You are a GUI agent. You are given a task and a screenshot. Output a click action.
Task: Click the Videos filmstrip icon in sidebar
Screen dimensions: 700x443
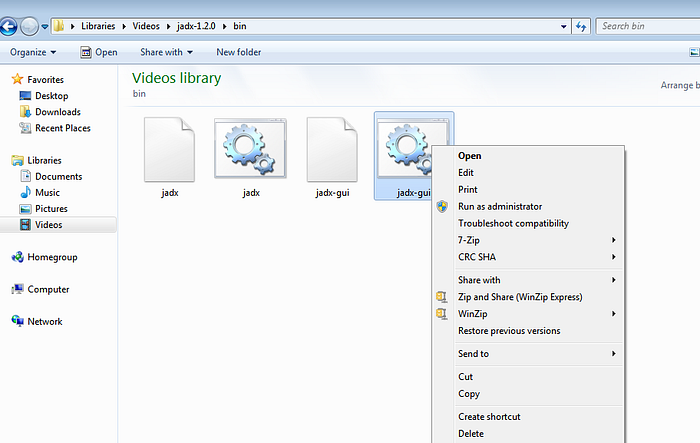(x=25, y=224)
